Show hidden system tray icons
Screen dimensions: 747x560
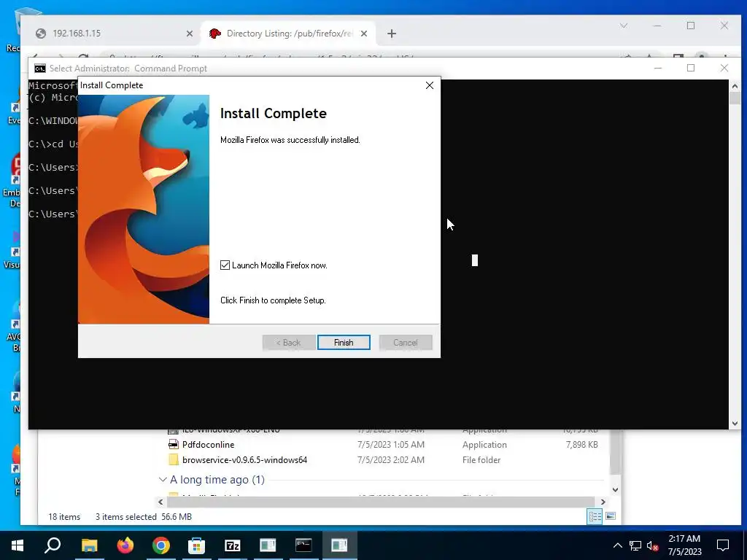[x=617, y=545]
